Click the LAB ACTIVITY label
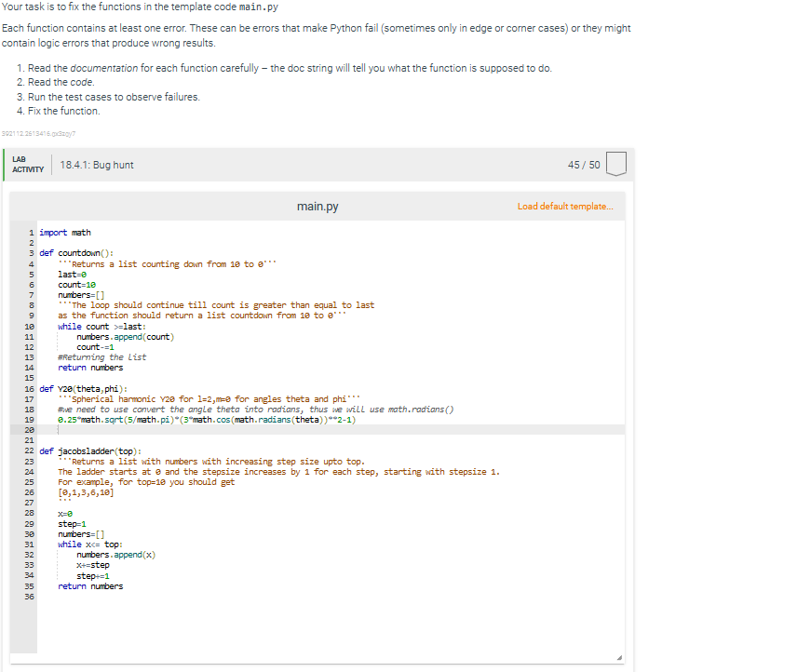 point(28,165)
